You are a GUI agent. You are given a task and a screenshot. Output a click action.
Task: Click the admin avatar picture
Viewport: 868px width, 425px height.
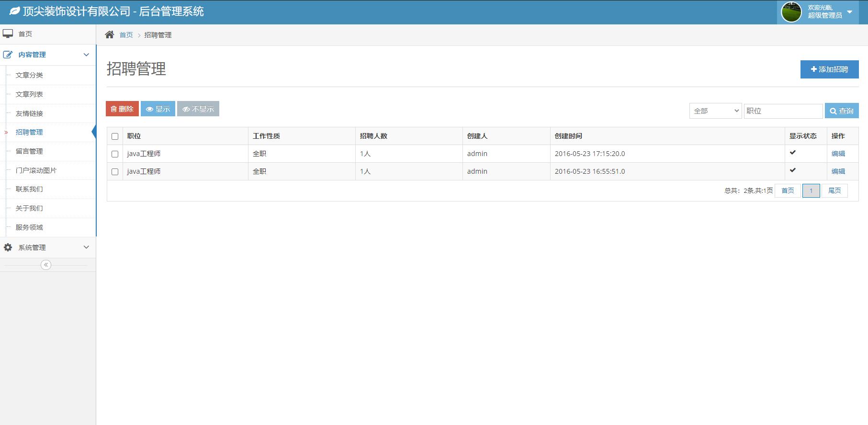click(x=791, y=12)
